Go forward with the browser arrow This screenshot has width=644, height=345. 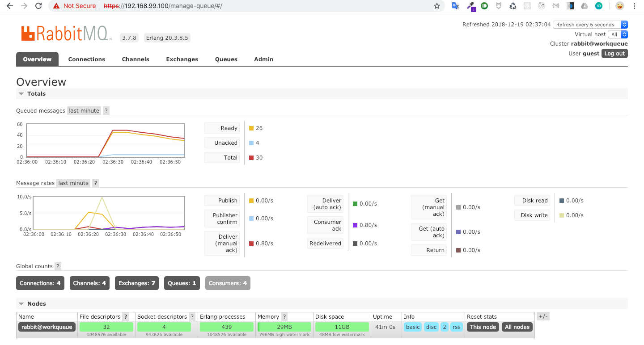[24, 6]
